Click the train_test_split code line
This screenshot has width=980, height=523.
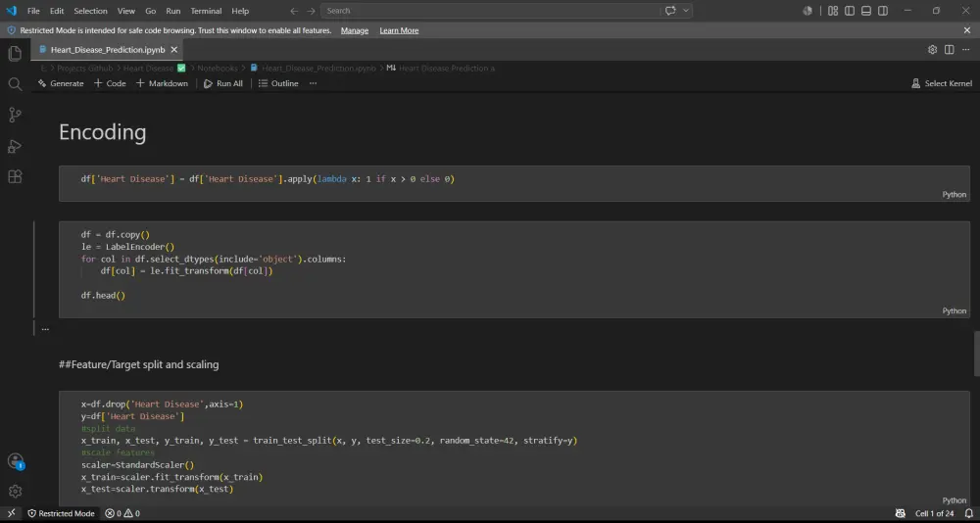point(328,441)
